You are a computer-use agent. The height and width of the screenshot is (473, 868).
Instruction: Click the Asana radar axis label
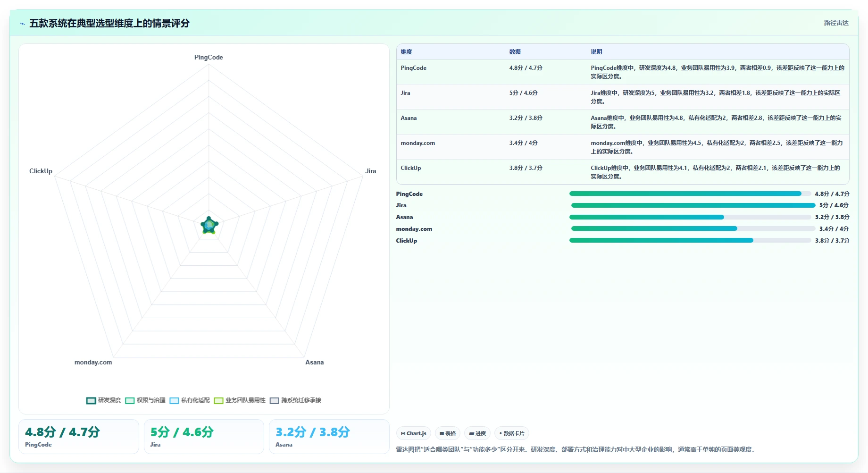(315, 363)
